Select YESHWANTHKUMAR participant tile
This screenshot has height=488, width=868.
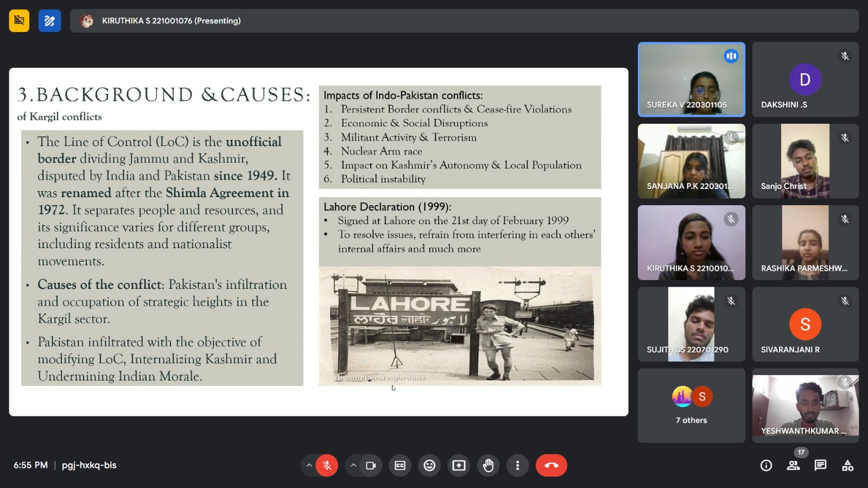[805, 405]
